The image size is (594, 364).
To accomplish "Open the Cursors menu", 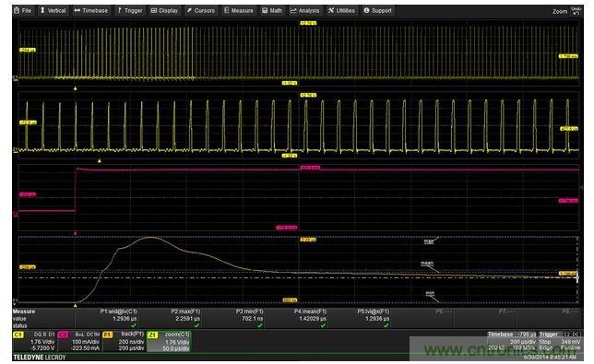I will coord(201,10).
